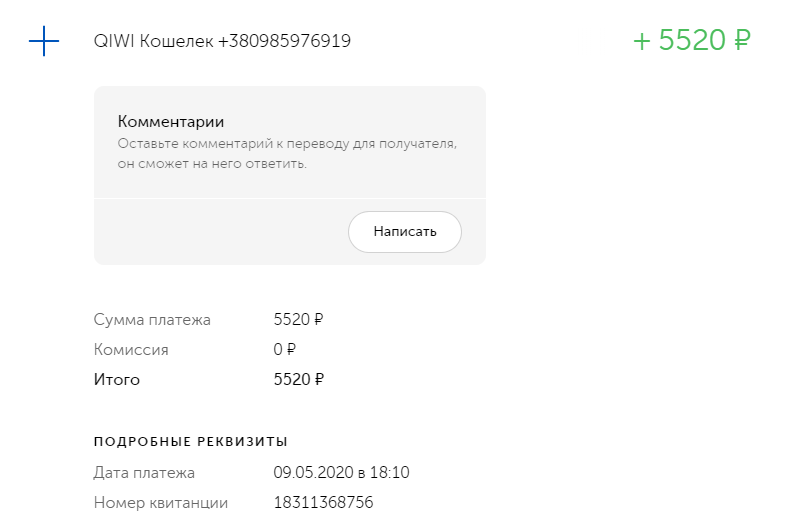Select the receipt number 18311368756
This screenshot has height=516, width=792.
[x=323, y=503]
